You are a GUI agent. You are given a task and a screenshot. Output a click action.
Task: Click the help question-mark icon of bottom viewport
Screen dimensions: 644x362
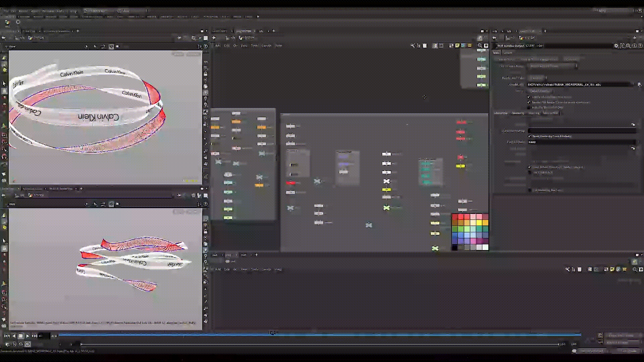206,204
